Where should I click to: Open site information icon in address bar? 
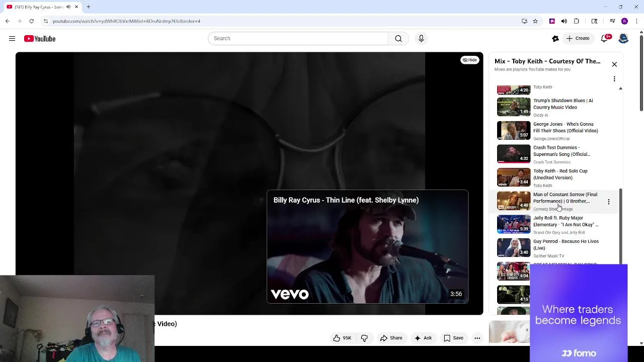tap(45, 21)
